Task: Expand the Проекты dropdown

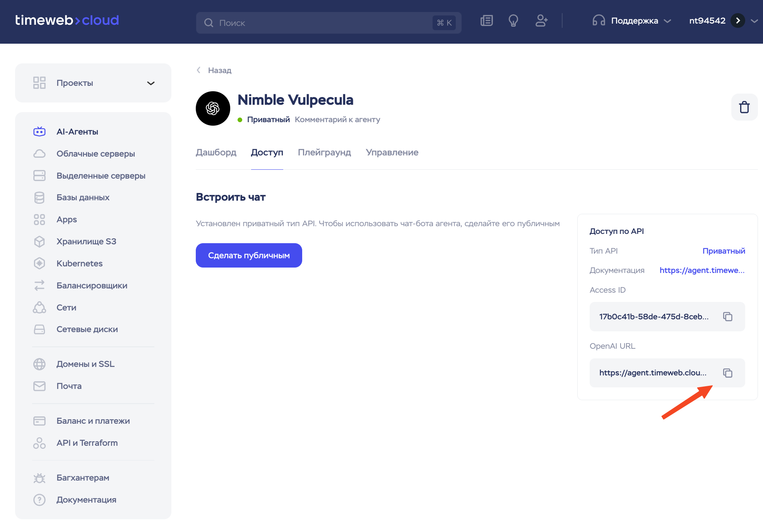Action: click(x=93, y=83)
